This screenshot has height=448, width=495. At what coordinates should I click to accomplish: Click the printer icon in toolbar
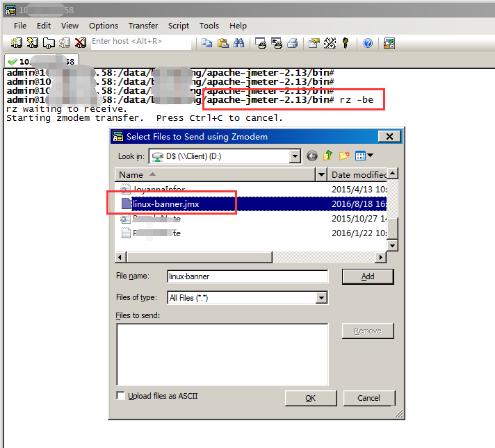pyautogui.click(x=293, y=42)
